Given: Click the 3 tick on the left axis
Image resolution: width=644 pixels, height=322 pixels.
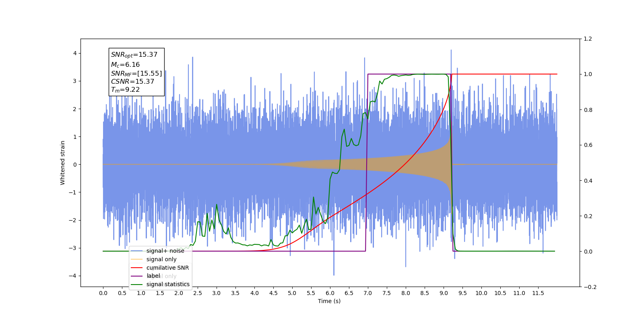Looking at the screenshot, I should [x=75, y=81].
